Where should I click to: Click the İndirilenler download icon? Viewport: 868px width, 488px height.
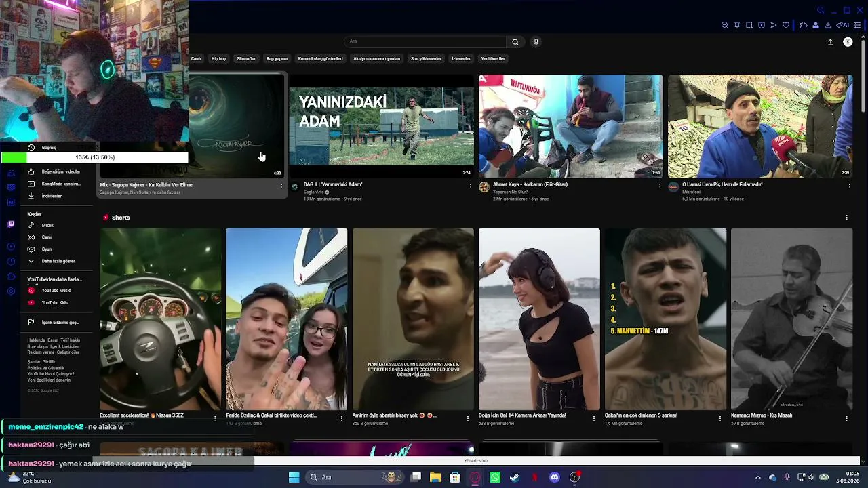(x=31, y=196)
